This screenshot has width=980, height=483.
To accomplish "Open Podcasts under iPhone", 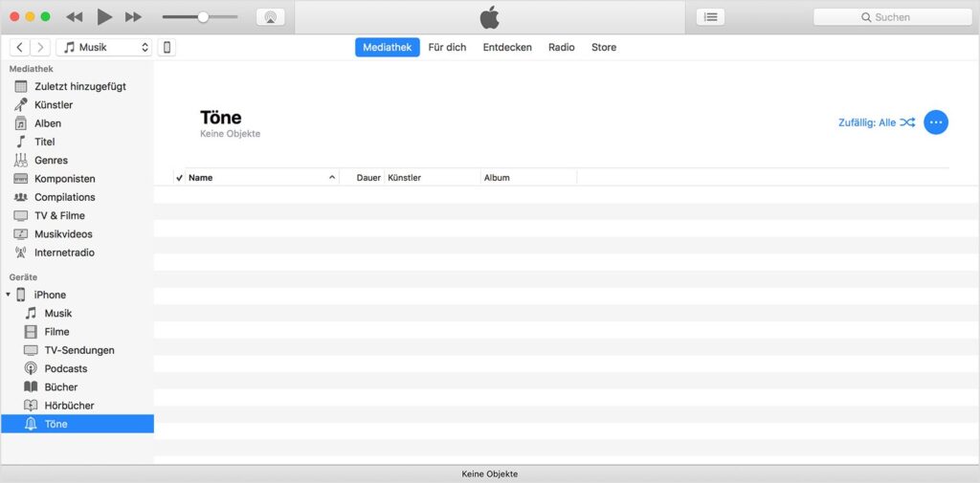I will (x=77, y=368).
